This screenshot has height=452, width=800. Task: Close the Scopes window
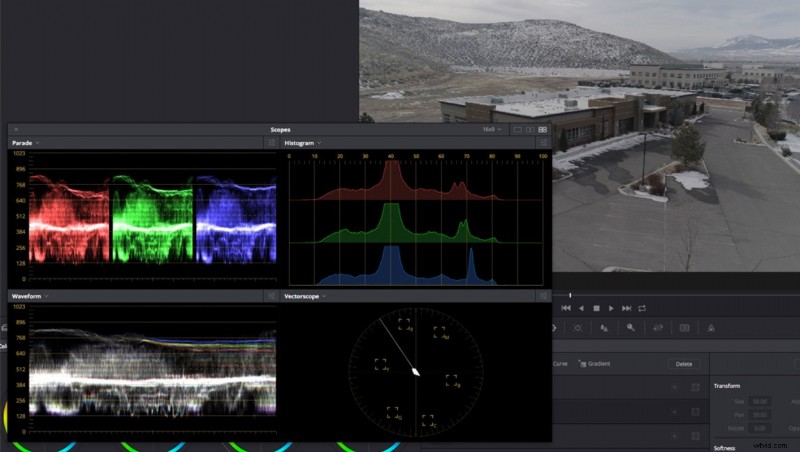pyautogui.click(x=16, y=130)
